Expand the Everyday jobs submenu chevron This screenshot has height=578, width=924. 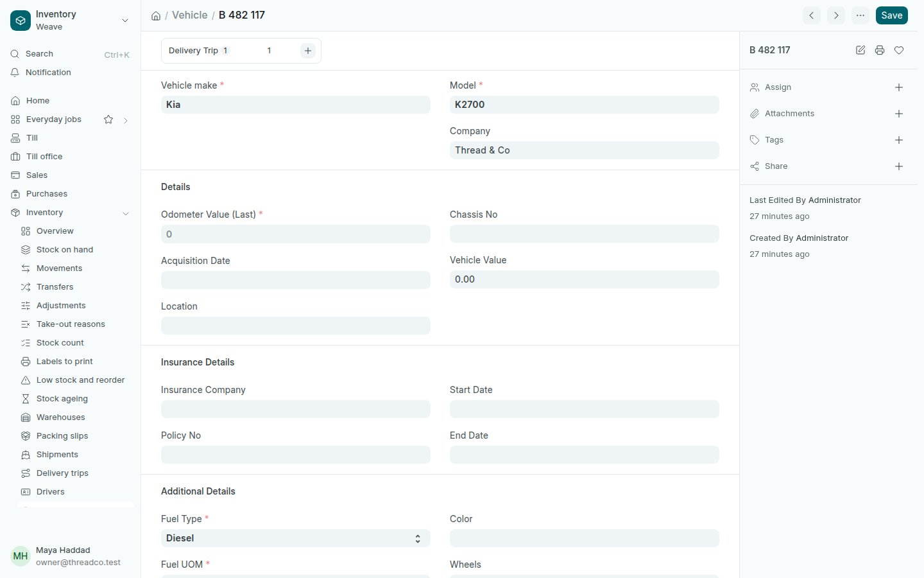126,120
